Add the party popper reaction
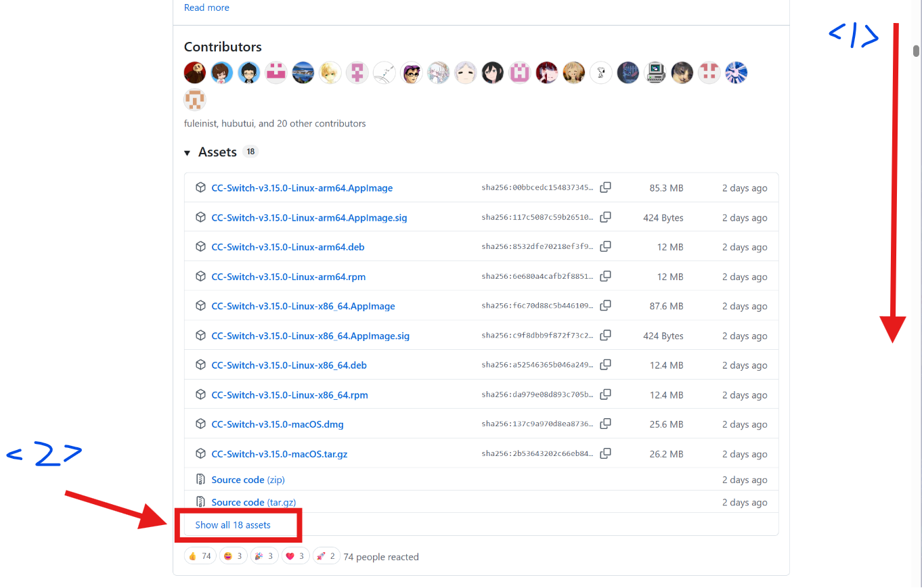The height and width of the screenshot is (588, 922). (263, 556)
